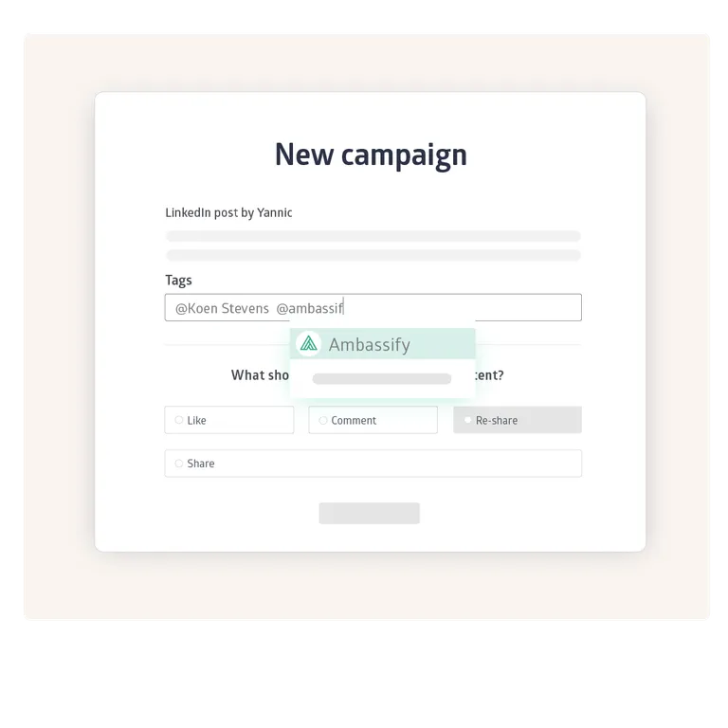Image resolution: width=728 pixels, height=728 pixels.
Task: Click the green Ambassify logo icon
Action: coord(308,344)
